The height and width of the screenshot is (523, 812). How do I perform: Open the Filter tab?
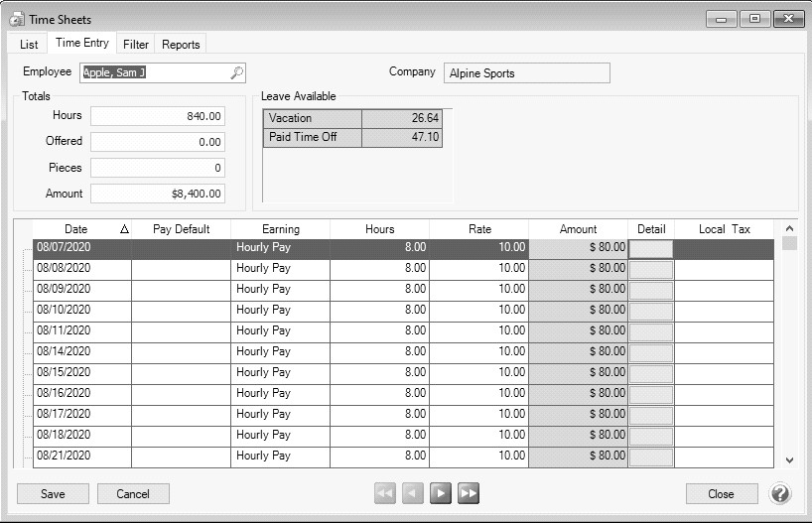click(136, 45)
